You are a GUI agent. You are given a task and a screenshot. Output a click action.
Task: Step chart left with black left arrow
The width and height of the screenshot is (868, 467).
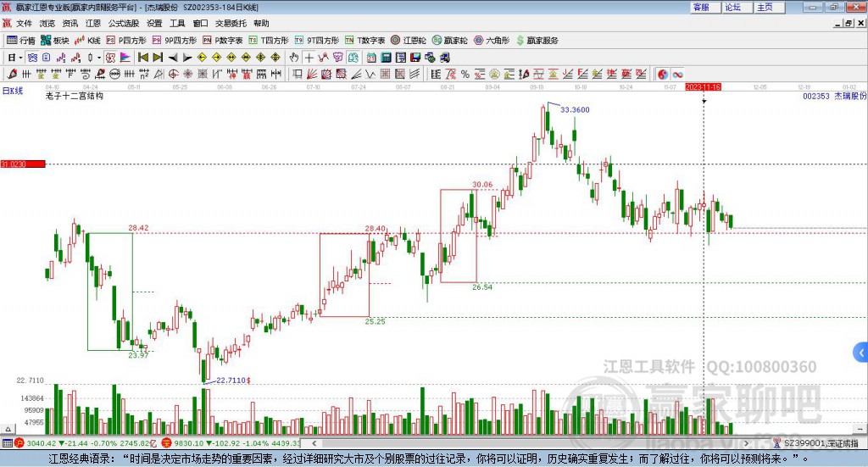pyautogui.click(x=173, y=58)
